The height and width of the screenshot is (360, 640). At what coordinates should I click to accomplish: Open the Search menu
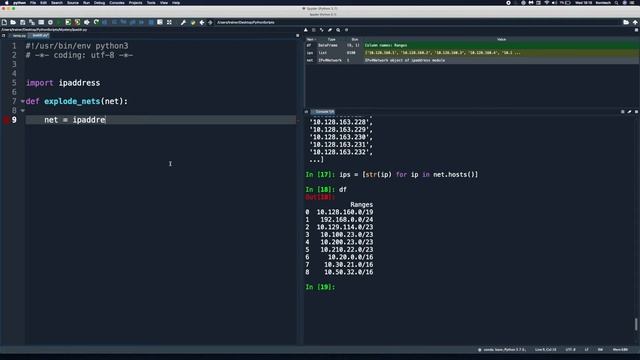(x=57, y=2)
